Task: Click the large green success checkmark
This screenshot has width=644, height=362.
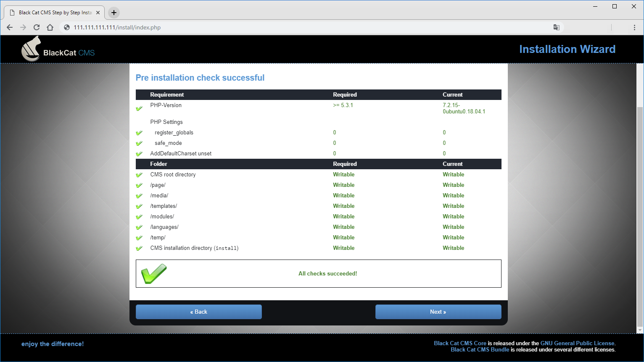Action: pyautogui.click(x=154, y=273)
